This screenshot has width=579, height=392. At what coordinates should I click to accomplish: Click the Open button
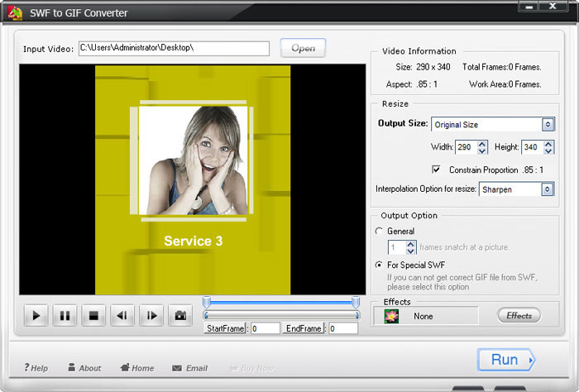pos(303,48)
